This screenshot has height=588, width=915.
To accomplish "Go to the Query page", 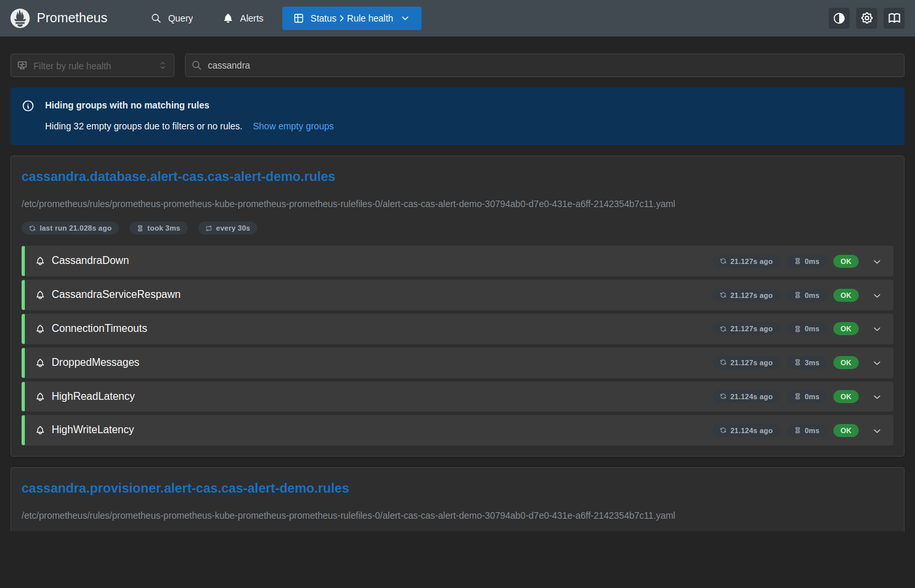I will pyautogui.click(x=173, y=18).
